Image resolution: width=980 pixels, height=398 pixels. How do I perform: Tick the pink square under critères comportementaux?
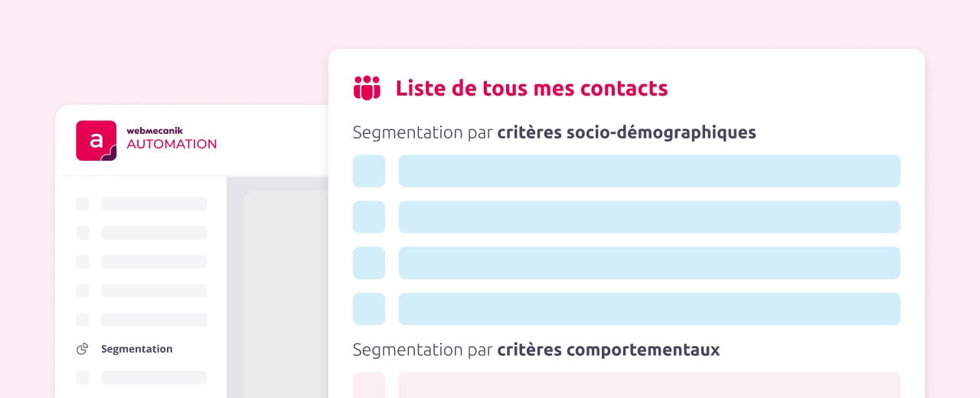click(x=368, y=386)
